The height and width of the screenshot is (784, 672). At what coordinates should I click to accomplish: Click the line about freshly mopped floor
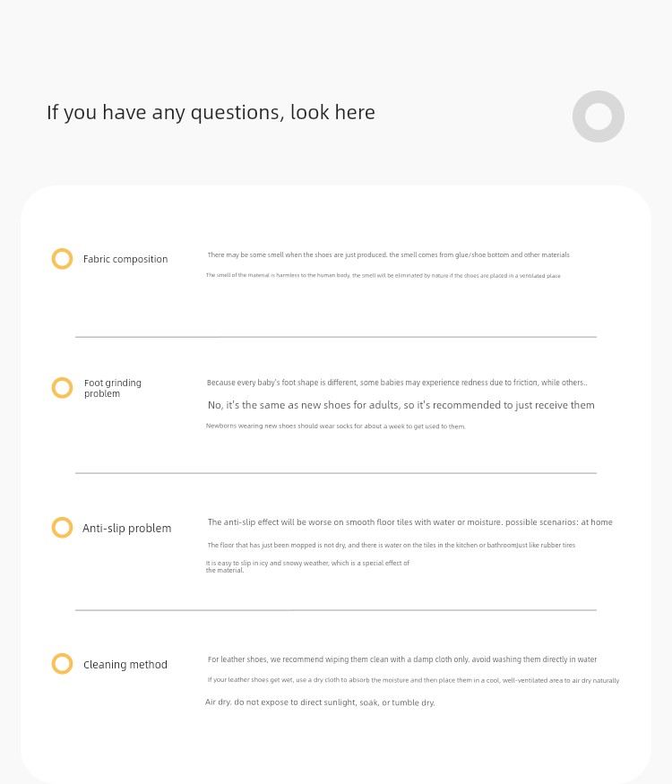[x=392, y=545]
